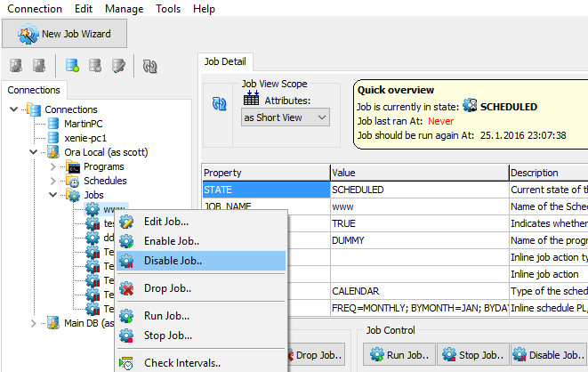The image size is (588, 372).
Task: Expand the Schedules node
Action: (x=52, y=181)
